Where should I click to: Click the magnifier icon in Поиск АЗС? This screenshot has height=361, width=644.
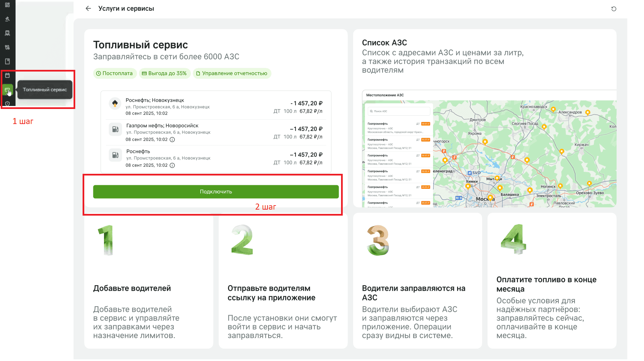click(371, 111)
